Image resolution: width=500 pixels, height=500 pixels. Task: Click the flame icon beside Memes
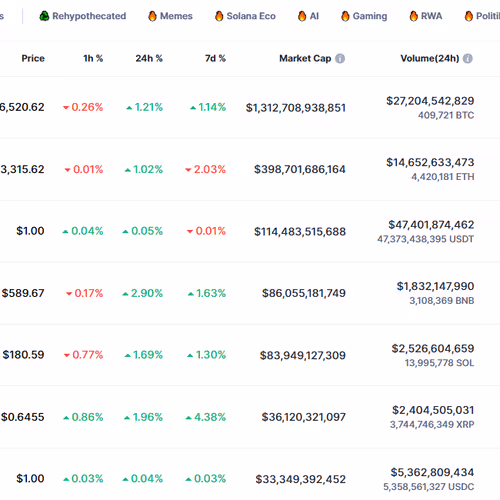click(x=152, y=16)
